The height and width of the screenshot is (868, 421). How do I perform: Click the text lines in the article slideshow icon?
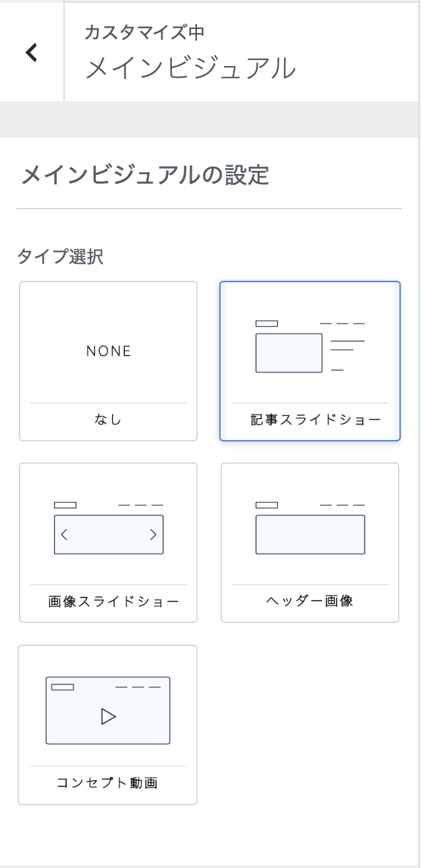pyautogui.click(x=346, y=347)
